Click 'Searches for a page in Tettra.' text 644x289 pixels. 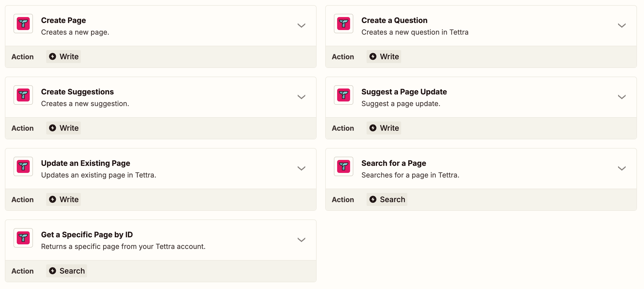tap(410, 175)
